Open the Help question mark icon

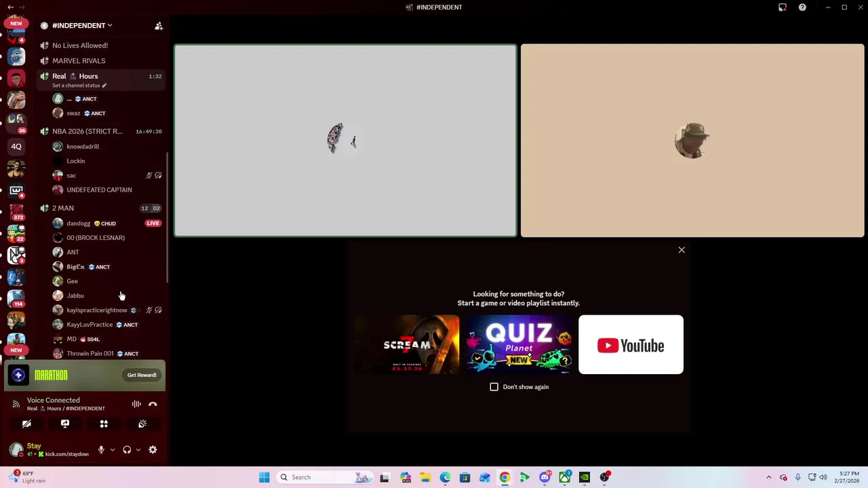802,7
